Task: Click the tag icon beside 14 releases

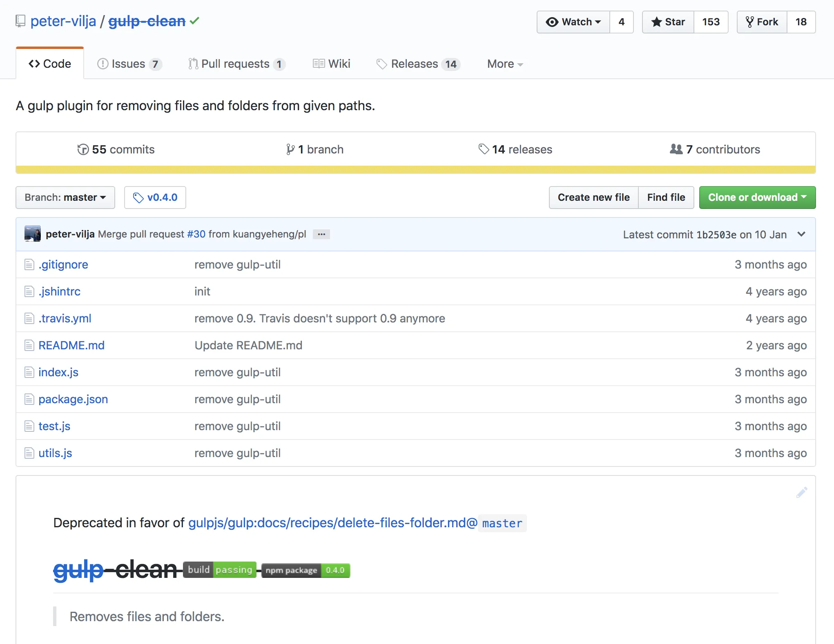Action: pyautogui.click(x=484, y=149)
